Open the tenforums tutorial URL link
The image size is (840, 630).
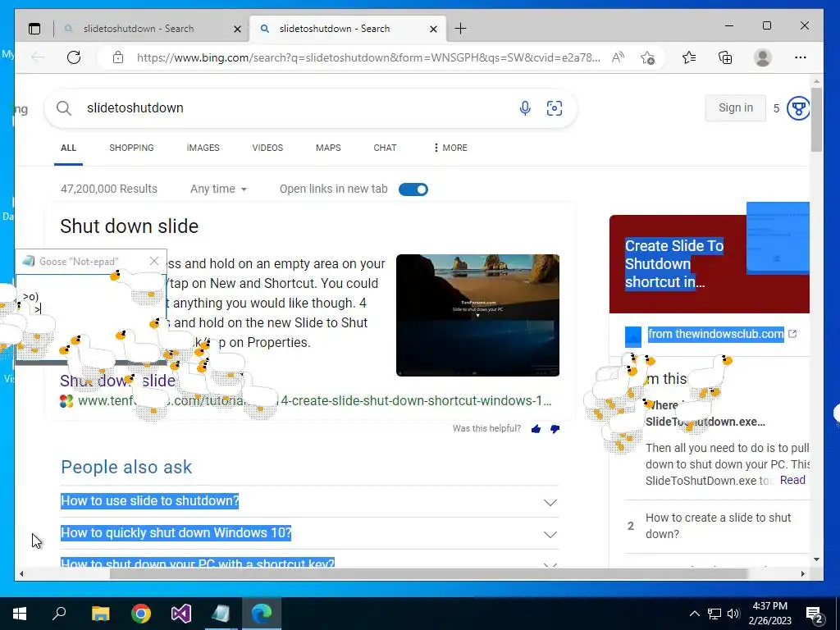click(x=314, y=400)
